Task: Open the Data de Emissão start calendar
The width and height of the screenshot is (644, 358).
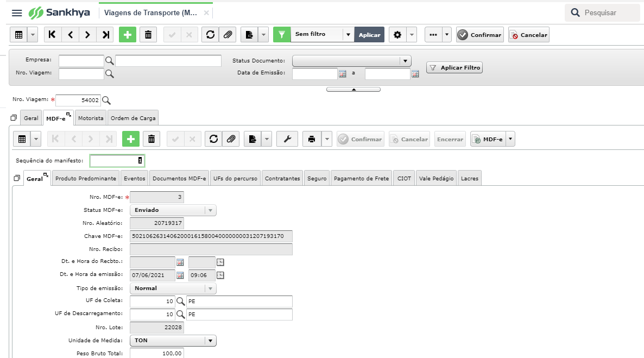Action: coord(343,74)
